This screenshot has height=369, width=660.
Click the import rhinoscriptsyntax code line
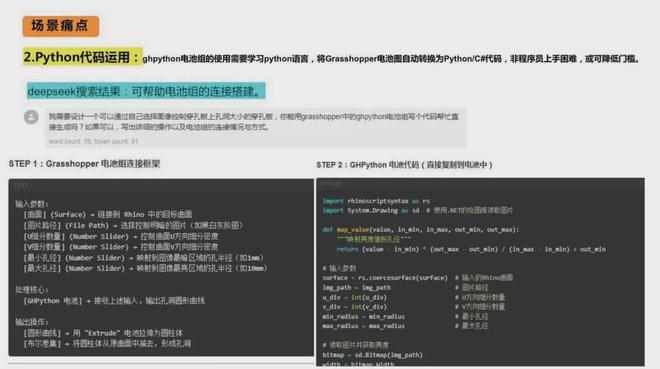(x=376, y=201)
